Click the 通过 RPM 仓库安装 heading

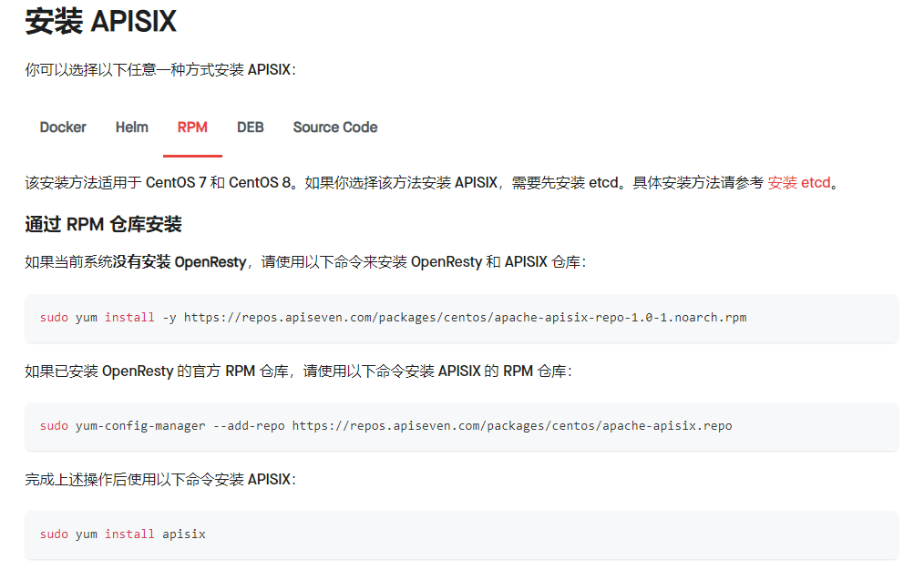104,224
